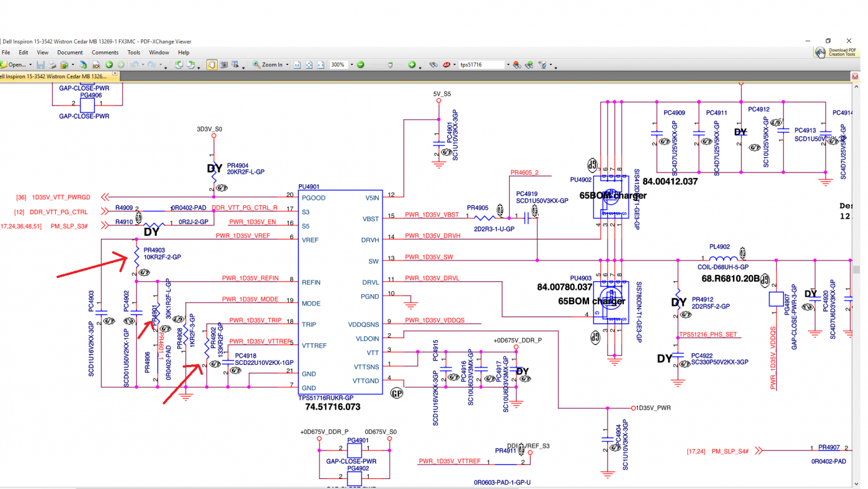The width and height of the screenshot is (868, 489).
Task: Click the green zoom in plus button
Action: (412, 65)
